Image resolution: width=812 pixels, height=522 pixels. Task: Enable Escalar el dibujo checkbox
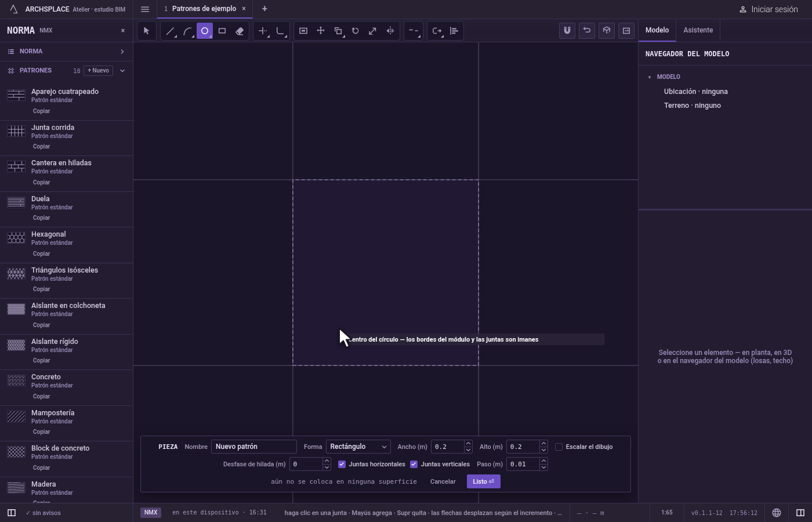coord(559,447)
